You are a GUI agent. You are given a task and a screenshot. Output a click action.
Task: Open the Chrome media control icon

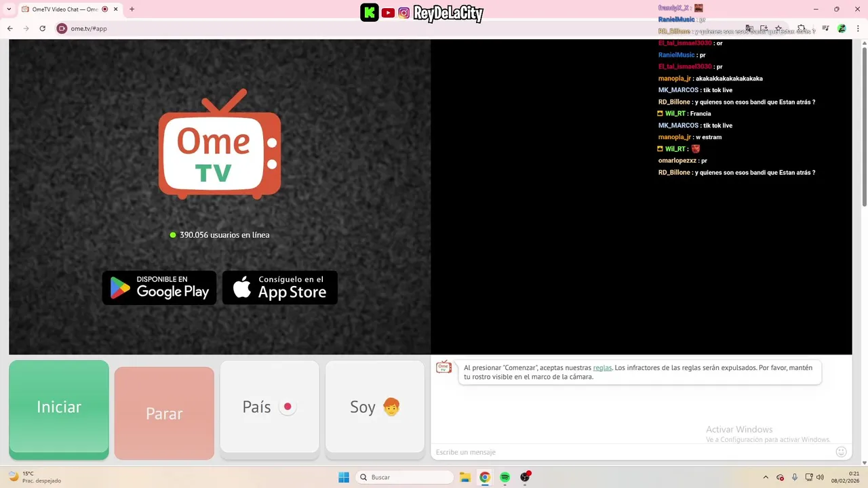point(825,28)
